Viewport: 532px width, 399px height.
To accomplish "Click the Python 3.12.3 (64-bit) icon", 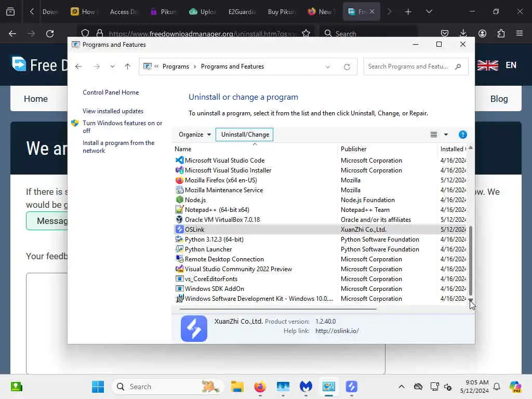I will [x=179, y=239].
